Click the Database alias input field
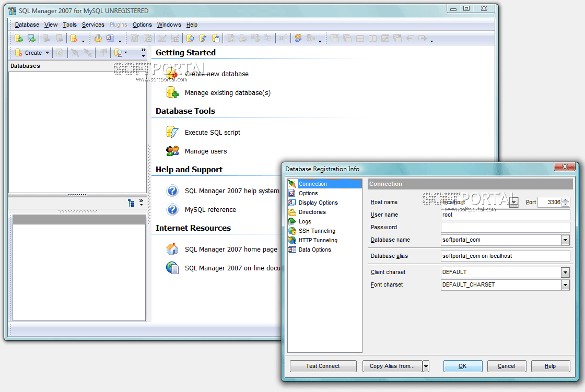585x392 pixels. click(x=506, y=256)
